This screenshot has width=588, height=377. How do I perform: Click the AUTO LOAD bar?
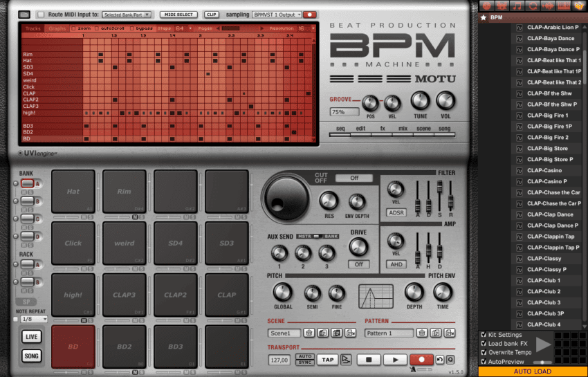click(532, 371)
